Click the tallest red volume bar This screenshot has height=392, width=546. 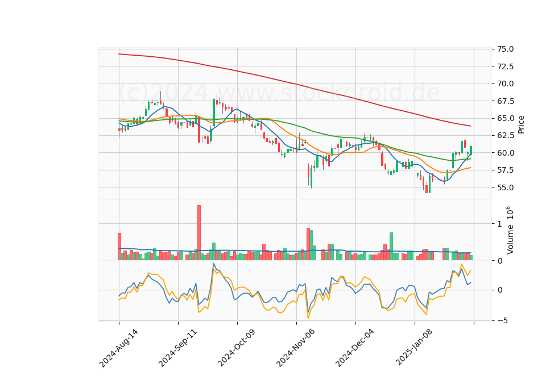click(199, 233)
